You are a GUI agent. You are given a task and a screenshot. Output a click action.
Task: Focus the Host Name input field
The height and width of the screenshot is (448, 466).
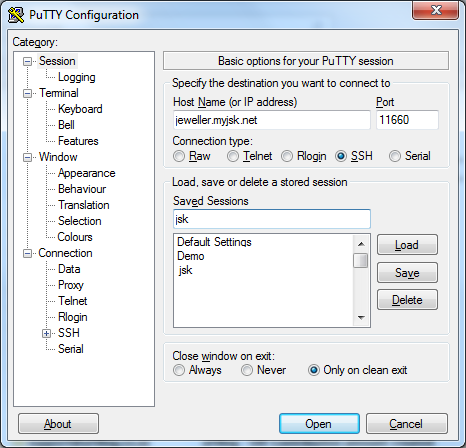[272, 120]
